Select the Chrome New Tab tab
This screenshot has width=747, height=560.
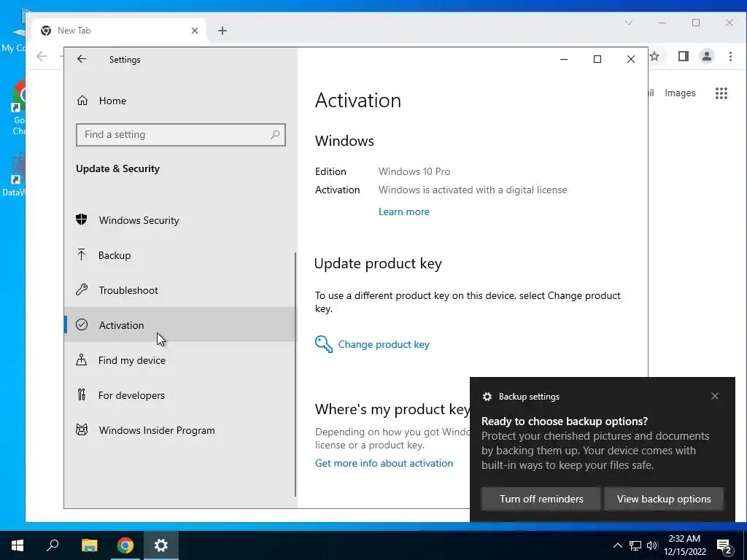point(119,31)
